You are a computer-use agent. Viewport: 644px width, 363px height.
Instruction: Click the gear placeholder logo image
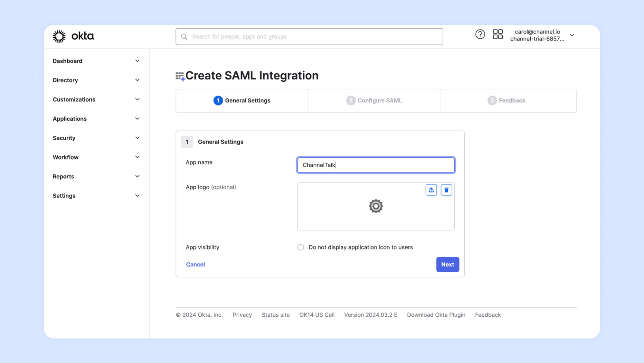(375, 206)
